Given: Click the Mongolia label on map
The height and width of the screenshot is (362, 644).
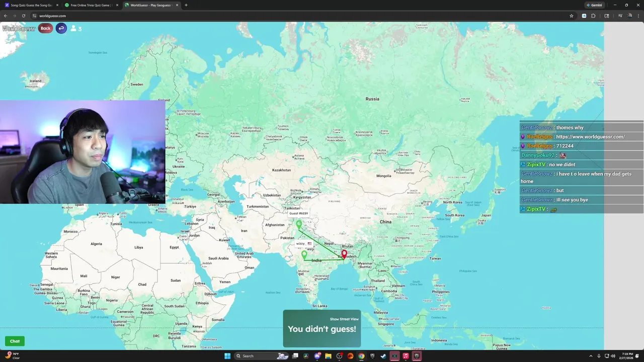Looking at the screenshot, I should pos(383,176).
